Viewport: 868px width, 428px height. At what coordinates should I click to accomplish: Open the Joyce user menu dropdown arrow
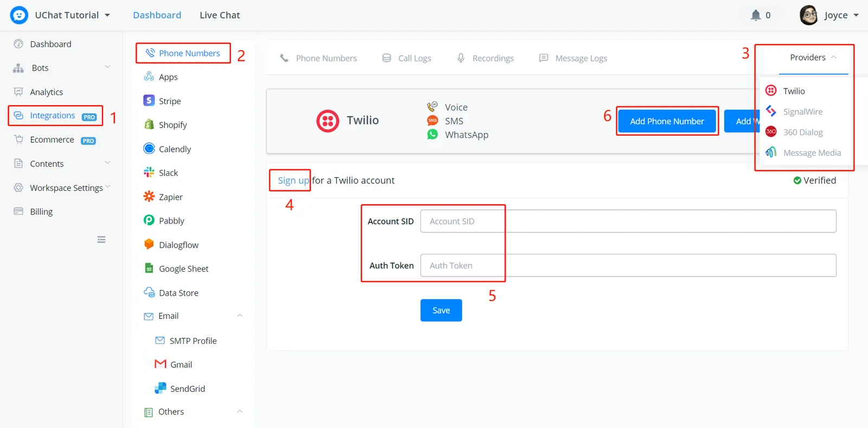pyautogui.click(x=856, y=15)
